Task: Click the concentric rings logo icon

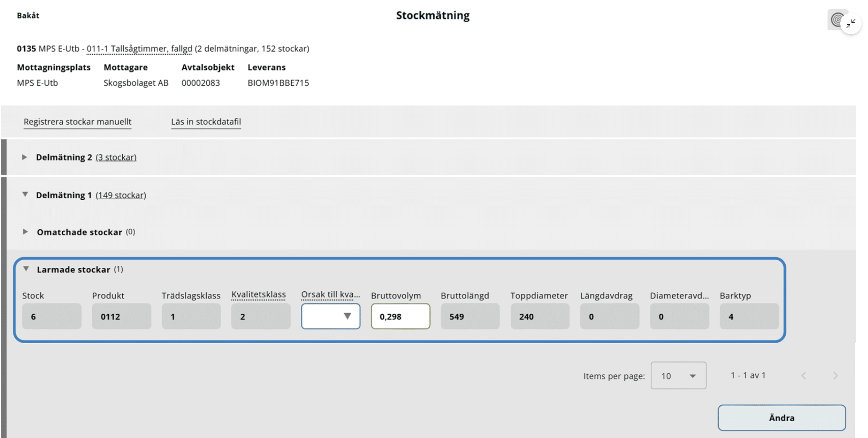Action: pos(835,19)
